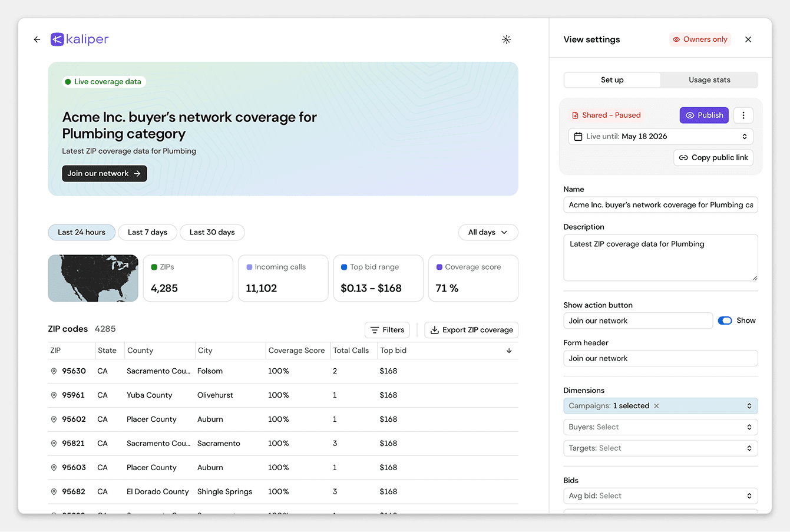790x532 pixels.
Task: Toggle the Show action button switch
Action: click(725, 320)
